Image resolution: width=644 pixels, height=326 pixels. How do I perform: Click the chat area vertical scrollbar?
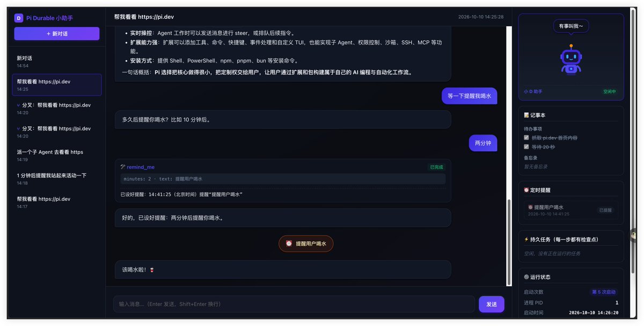[509, 242]
